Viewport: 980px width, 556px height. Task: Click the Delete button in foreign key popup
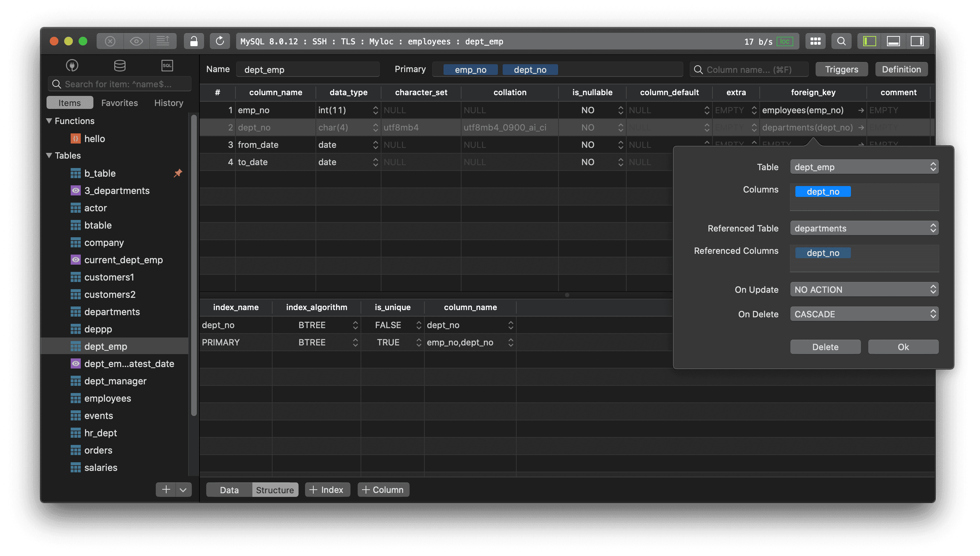pos(825,347)
